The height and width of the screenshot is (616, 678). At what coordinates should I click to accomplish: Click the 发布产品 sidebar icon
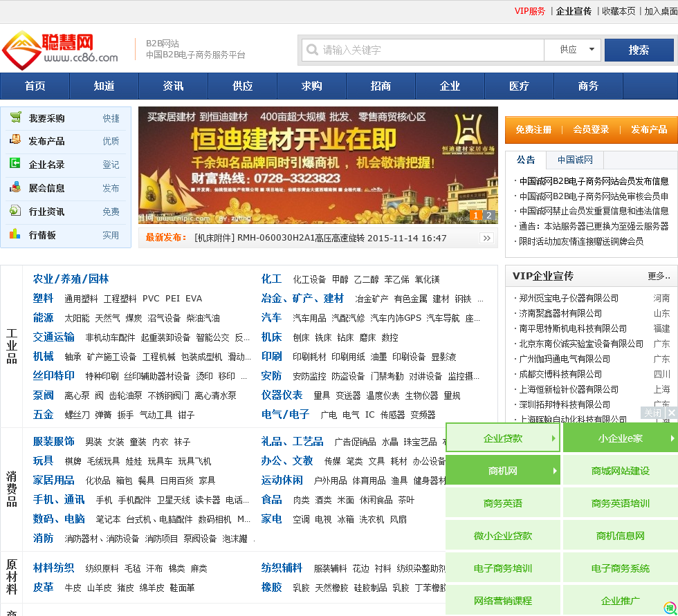[x=15, y=140]
